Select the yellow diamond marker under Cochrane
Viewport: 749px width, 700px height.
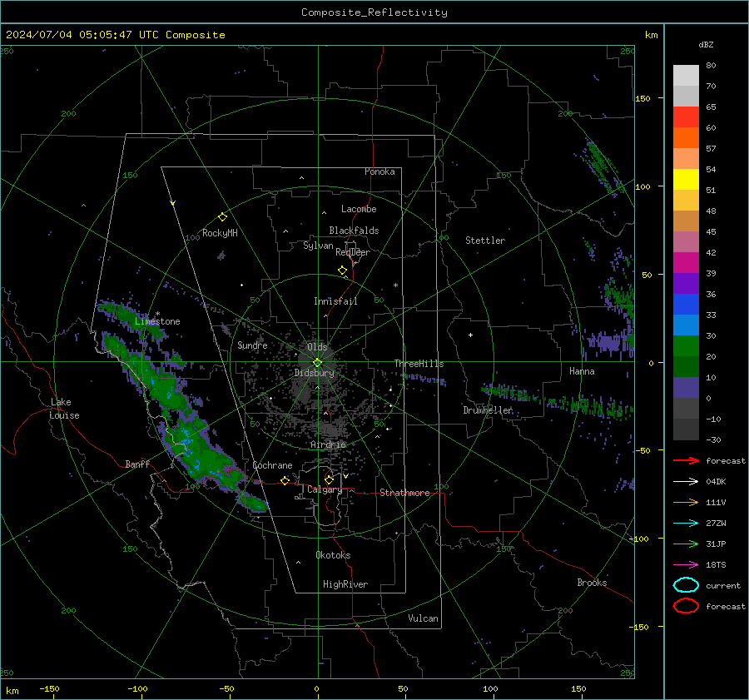click(285, 481)
